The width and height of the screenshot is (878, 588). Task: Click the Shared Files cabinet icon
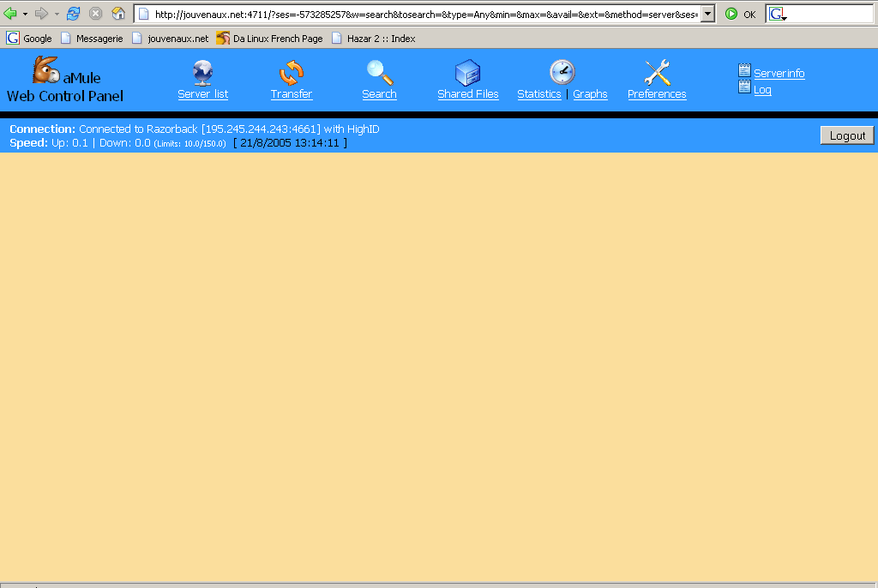click(467, 73)
